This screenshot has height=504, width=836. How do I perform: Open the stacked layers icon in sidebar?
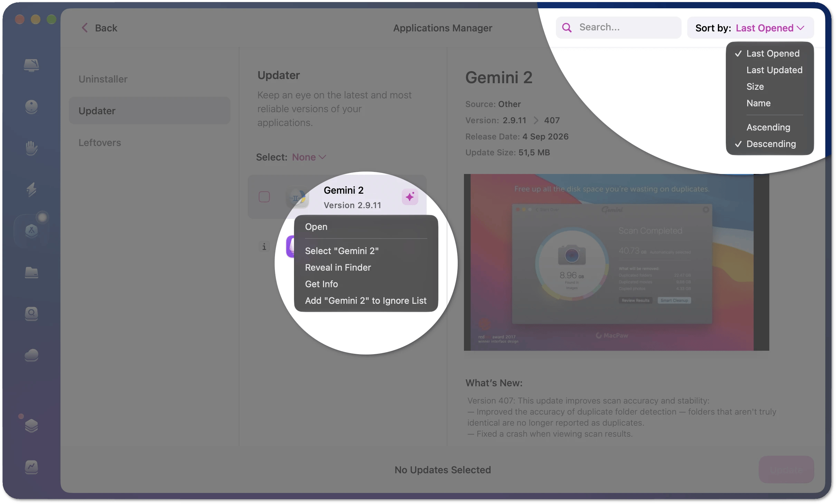(x=31, y=426)
